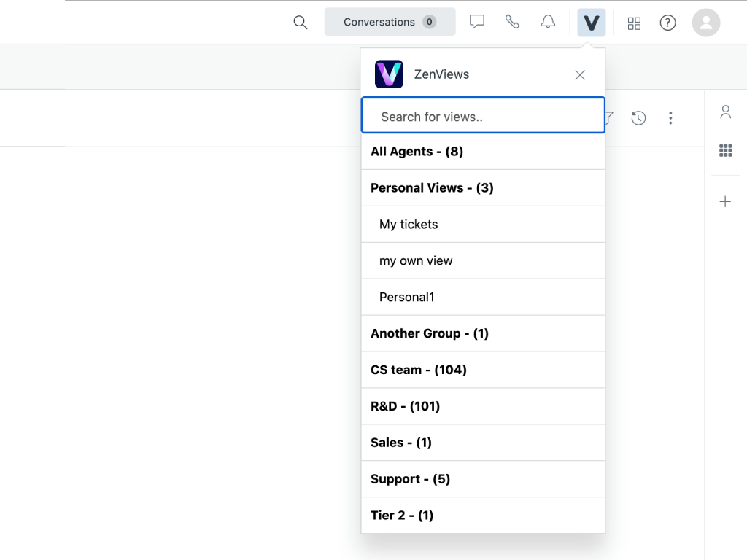747x560 pixels.
Task: Click the help question mark icon
Action: (x=667, y=23)
